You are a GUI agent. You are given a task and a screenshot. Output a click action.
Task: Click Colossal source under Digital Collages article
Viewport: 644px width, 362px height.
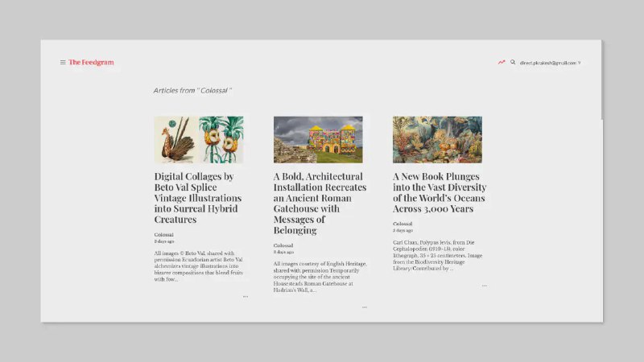[164, 234]
